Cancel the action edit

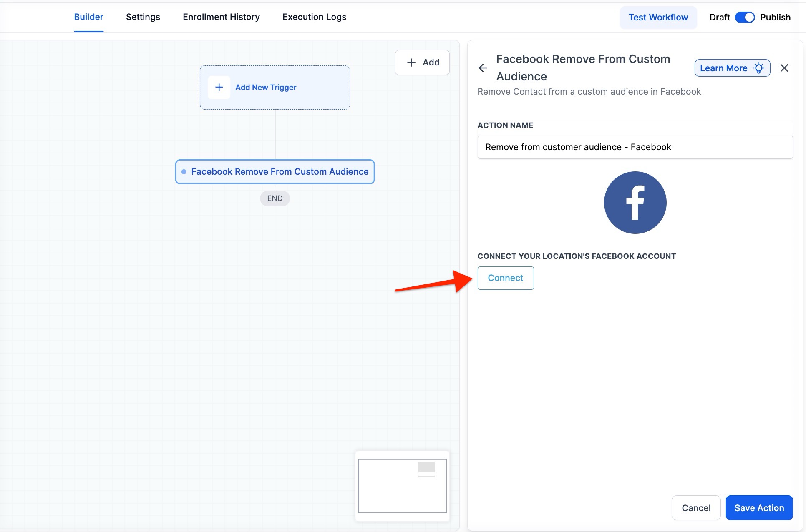point(696,508)
